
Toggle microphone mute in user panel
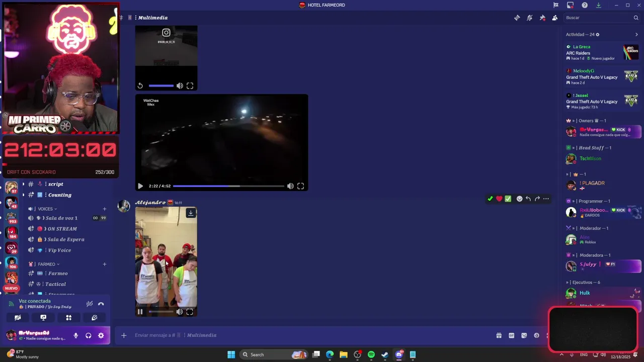pos(76,336)
